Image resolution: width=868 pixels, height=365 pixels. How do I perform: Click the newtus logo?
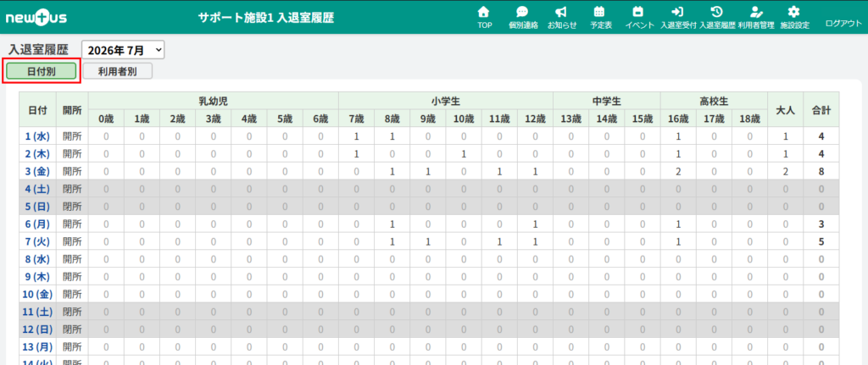tap(36, 18)
